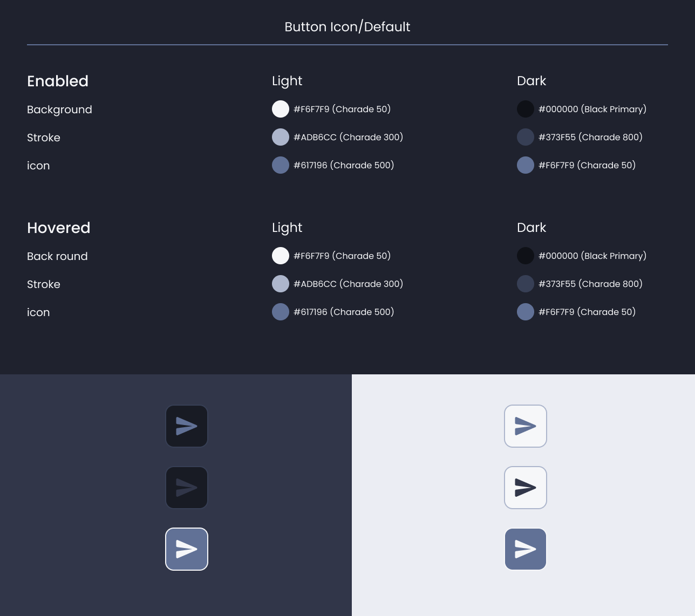Click the "icon" label in the Hovered section

point(38,312)
